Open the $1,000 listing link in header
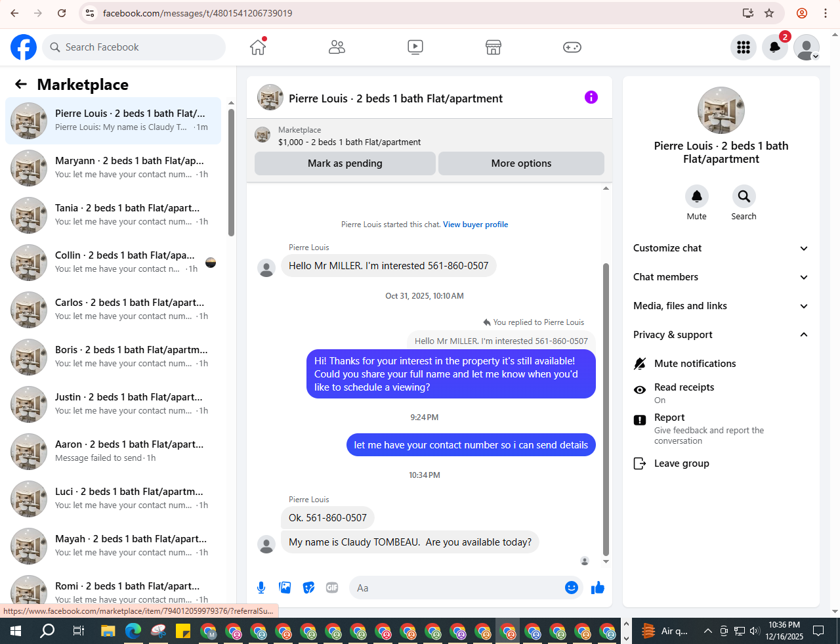Image resolution: width=840 pixels, height=644 pixels. tap(350, 142)
